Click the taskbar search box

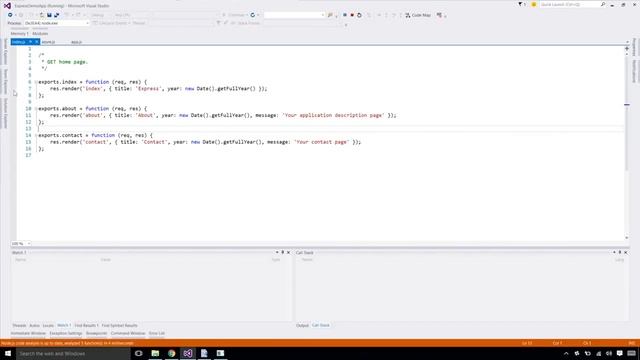73,353
